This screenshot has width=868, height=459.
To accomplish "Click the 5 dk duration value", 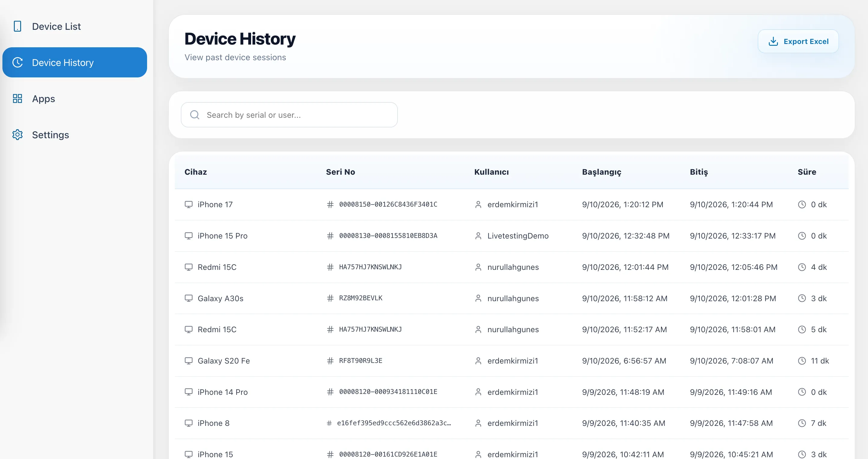I will coord(819,329).
